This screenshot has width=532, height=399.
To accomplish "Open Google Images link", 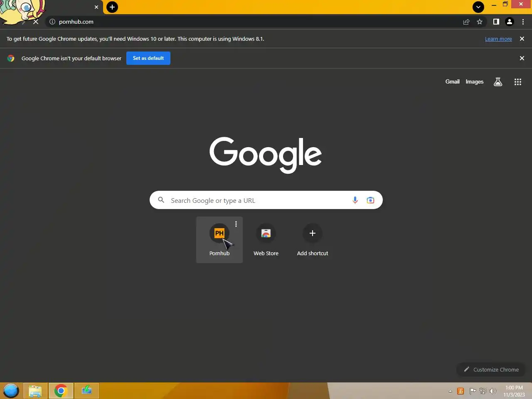I will click(474, 82).
